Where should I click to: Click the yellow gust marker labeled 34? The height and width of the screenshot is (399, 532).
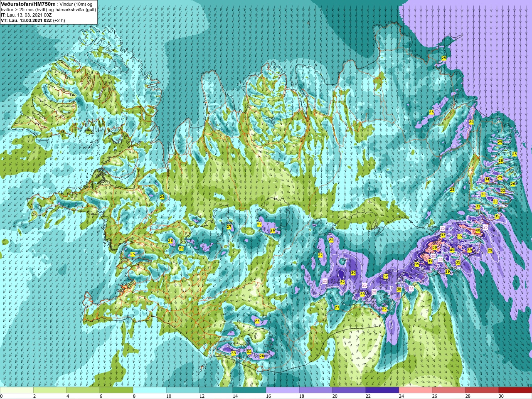pos(487,180)
